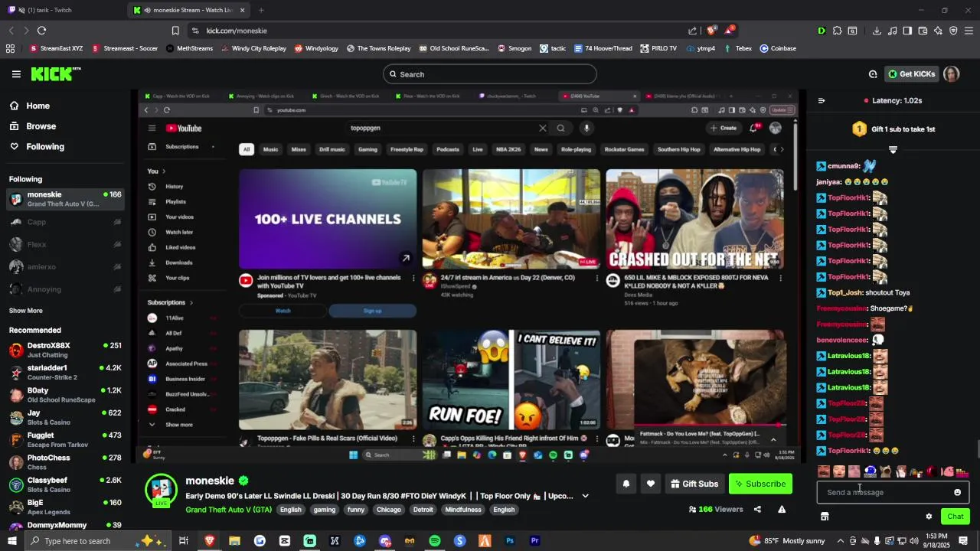This screenshot has width=980, height=551.
Task: Close the moneskie Stream browser tab
Action: [x=243, y=10]
